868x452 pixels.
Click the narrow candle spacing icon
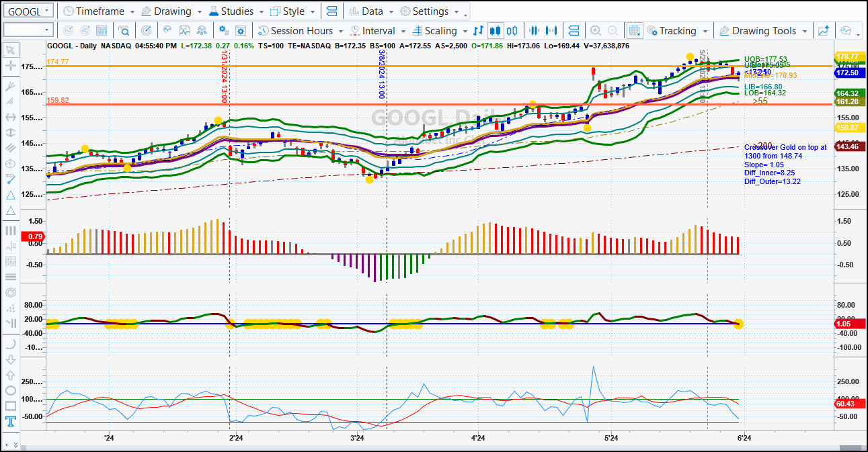point(535,31)
